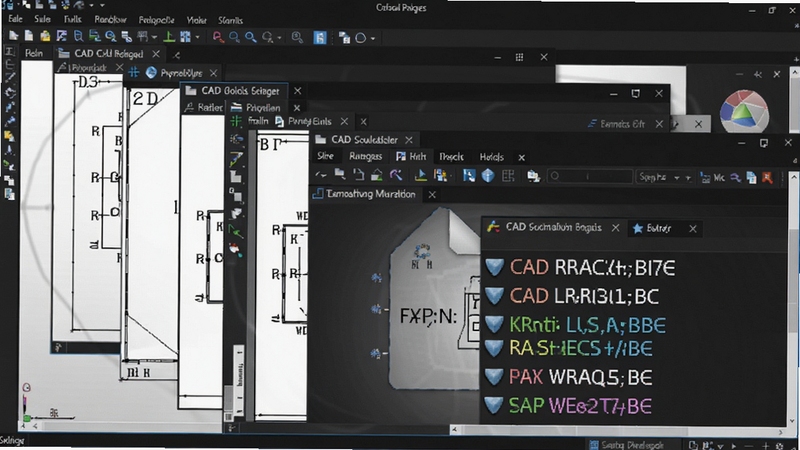Viewport: 800px width, 450px height.
Task: Click the purple link icon in front toolbar
Action: (x=735, y=178)
